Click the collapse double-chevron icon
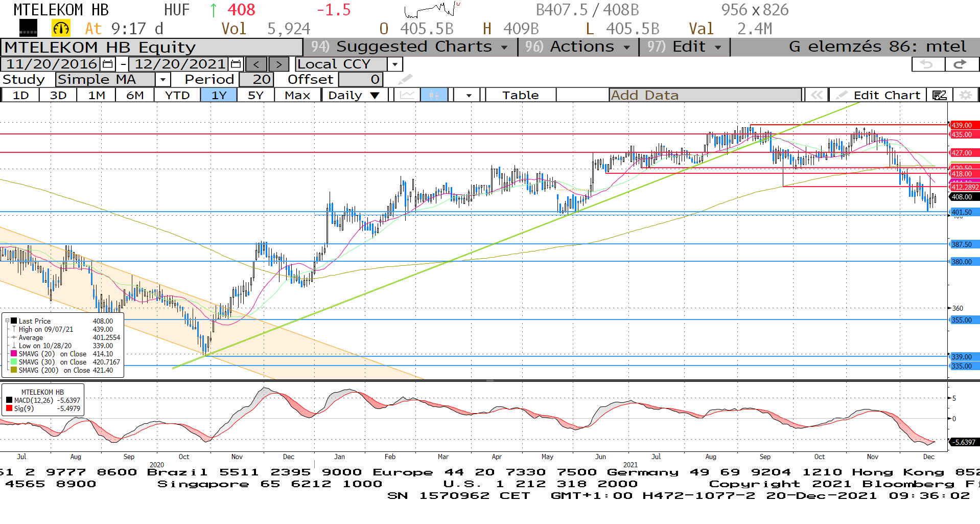Screen dimensions: 980x524 pos(816,95)
